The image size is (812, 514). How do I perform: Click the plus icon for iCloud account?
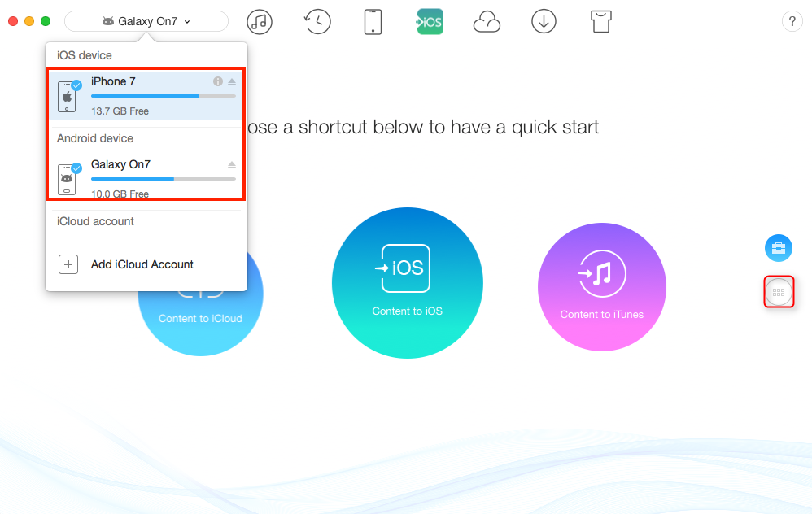(x=68, y=264)
